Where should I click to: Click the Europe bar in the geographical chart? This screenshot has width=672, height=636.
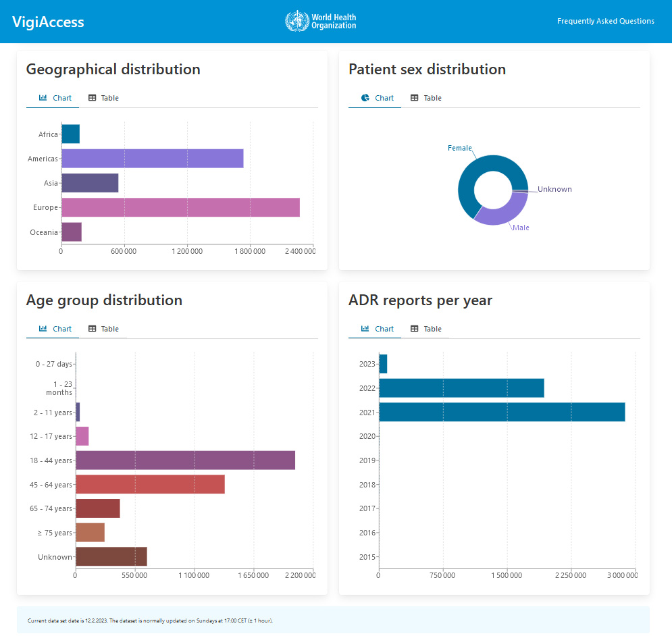tap(181, 207)
